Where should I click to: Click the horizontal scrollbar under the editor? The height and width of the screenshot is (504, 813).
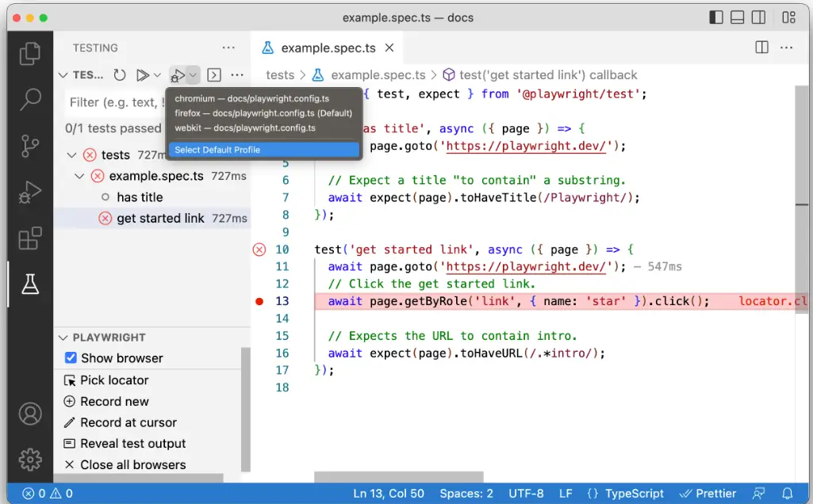tap(398, 476)
